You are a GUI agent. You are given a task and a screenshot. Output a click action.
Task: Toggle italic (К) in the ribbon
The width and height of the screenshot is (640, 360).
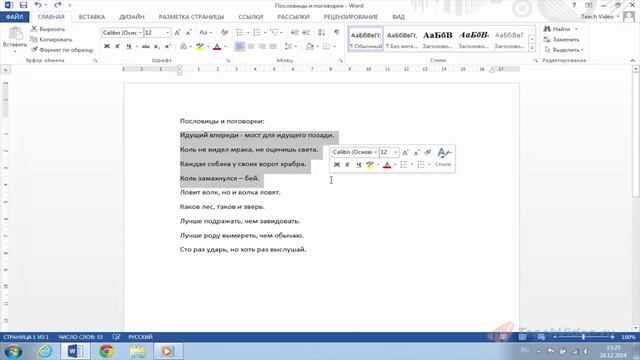118,47
